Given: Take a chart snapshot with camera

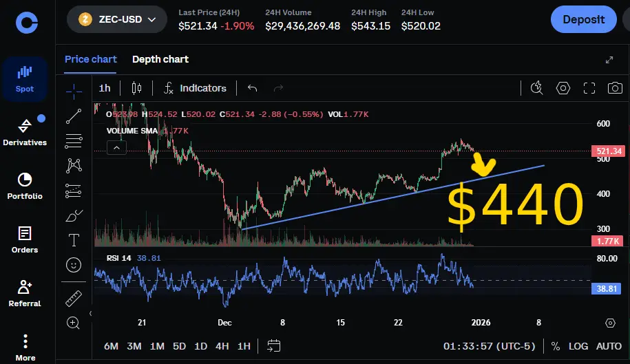Looking at the screenshot, I should pos(615,88).
